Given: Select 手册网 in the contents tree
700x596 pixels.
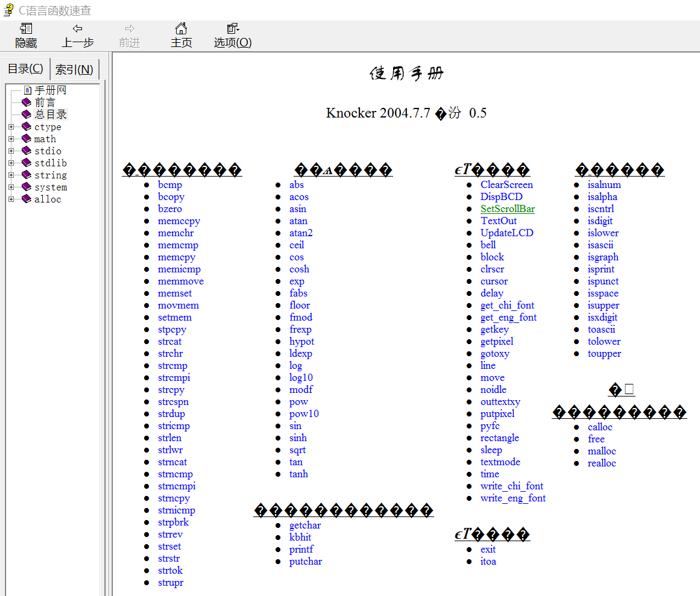Looking at the screenshot, I should tap(51, 90).
